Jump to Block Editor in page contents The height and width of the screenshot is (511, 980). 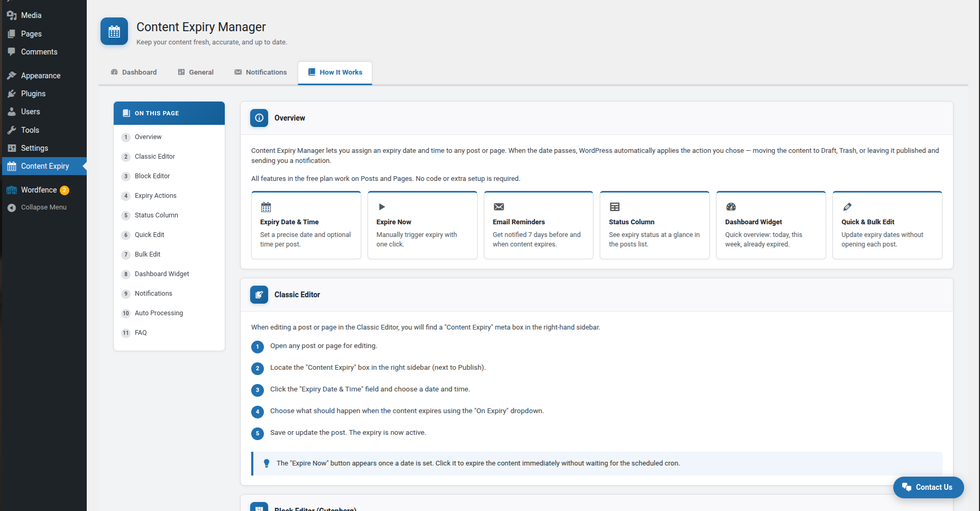169,176
